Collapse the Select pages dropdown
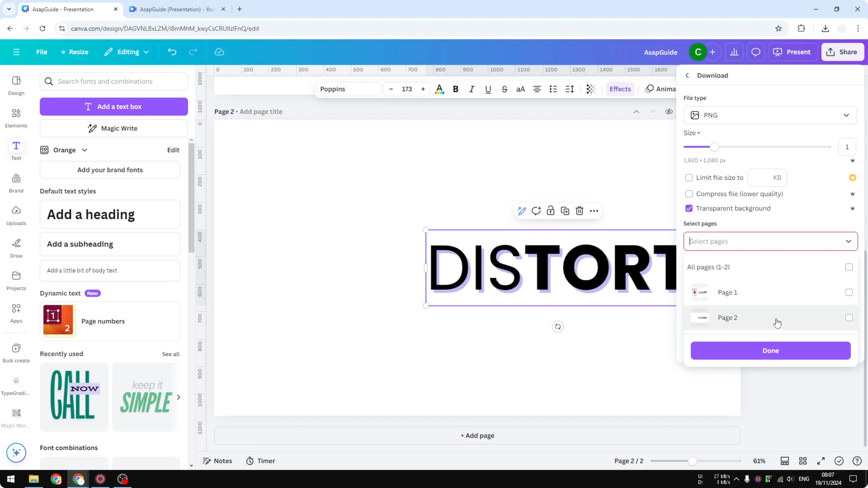Image resolution: width=868 pixels, height=488 pixels. [x=848, y=241]
